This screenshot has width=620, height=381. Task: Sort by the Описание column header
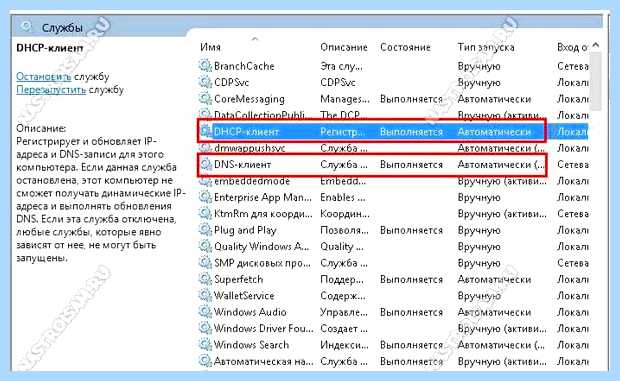click(x=344, y=47)
